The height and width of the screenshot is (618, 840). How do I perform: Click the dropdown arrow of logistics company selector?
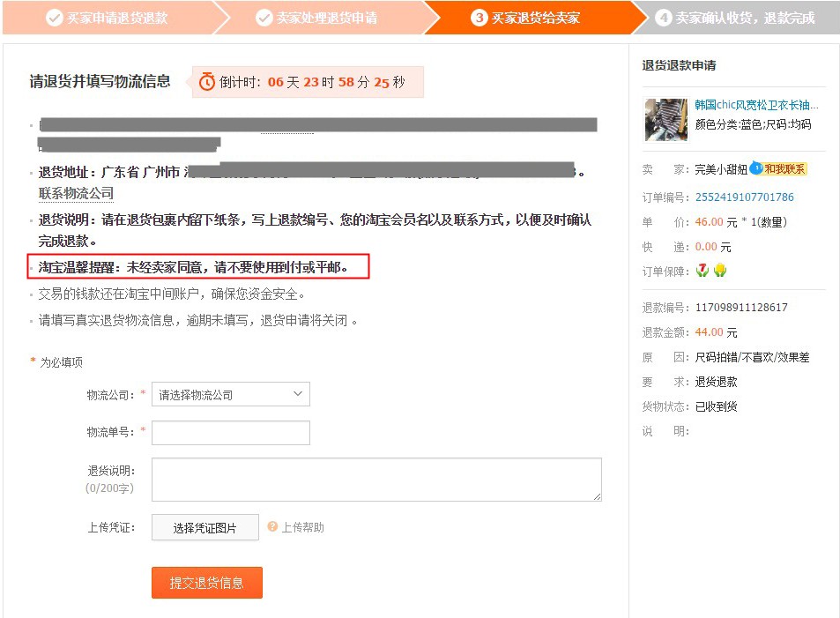[298, 394]
